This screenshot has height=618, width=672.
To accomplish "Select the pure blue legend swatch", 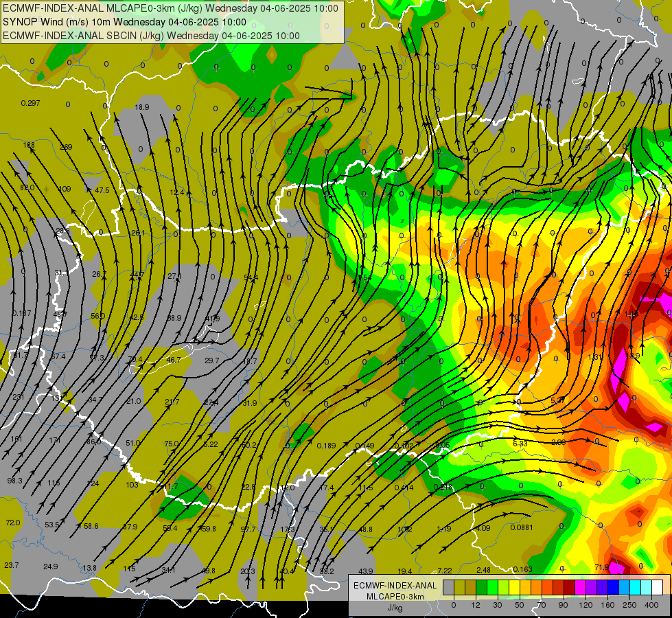I will click(x=613, y=587).
